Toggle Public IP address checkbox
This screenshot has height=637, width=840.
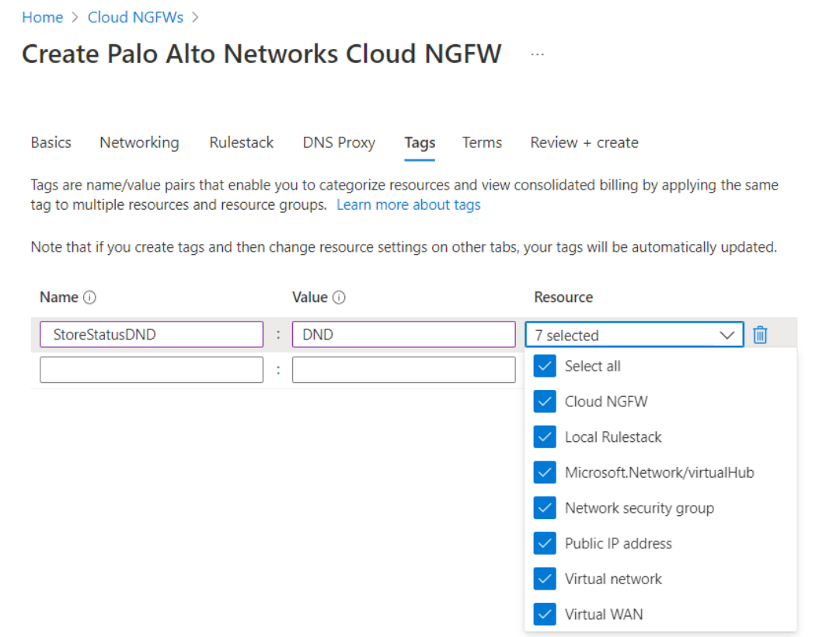(545, 544)
